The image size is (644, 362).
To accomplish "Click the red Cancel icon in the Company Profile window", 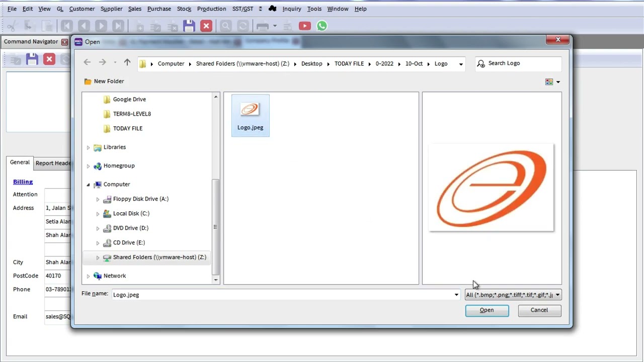I will (x=49, y=59).
